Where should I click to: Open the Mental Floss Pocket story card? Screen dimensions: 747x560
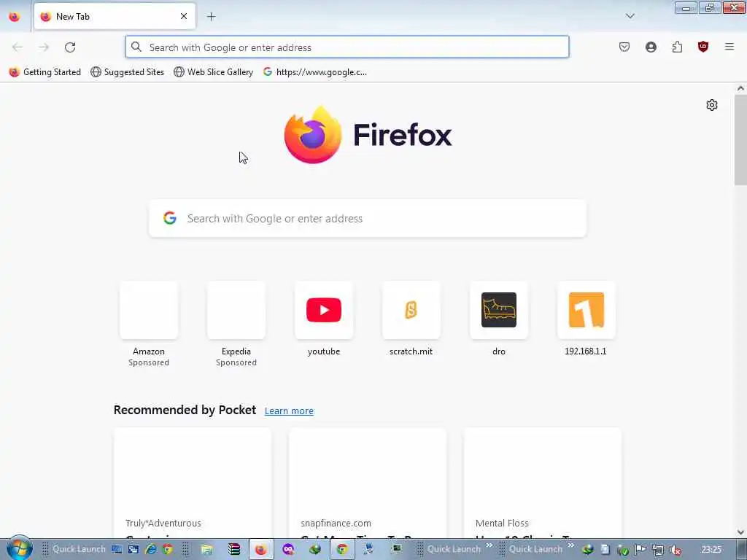click(543, 483)
